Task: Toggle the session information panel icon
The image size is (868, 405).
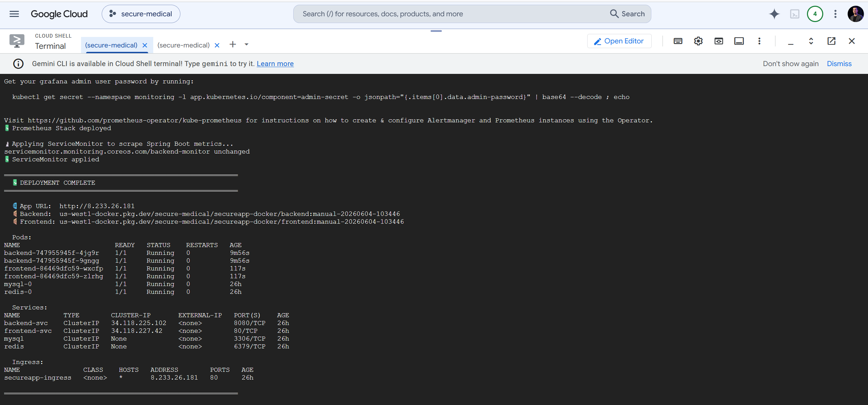Action: click(739, 41)
